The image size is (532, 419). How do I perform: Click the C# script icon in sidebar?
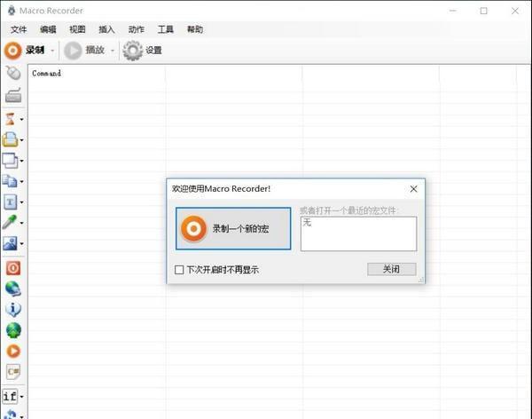(x=13, y=372)
